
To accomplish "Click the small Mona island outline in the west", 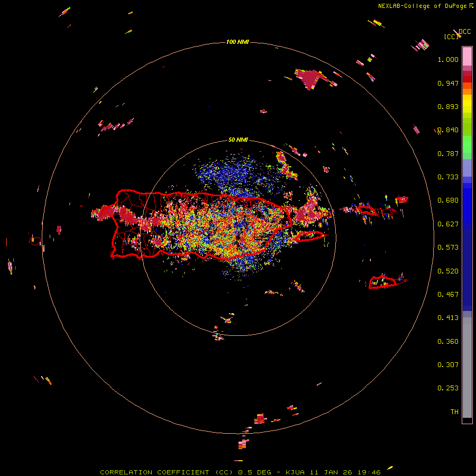I will 35,241.
